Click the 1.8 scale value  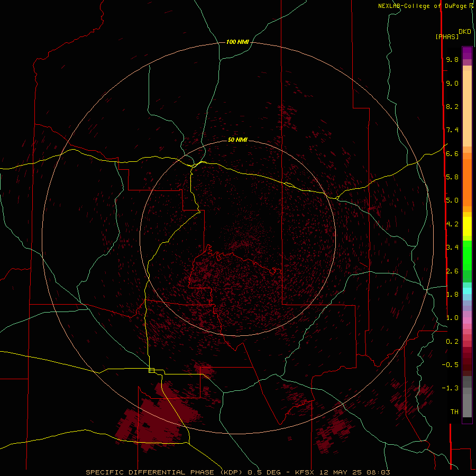452,295
